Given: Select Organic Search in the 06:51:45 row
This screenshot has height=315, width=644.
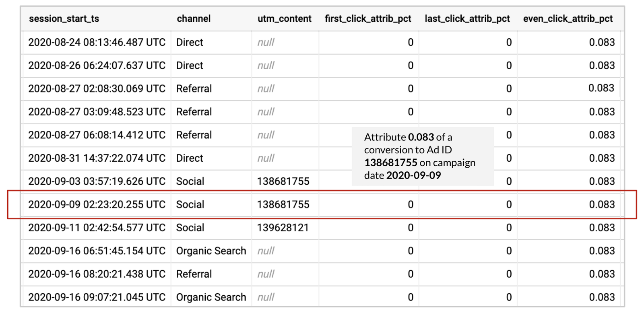Looking at the screenshot, I should point(211,251).
